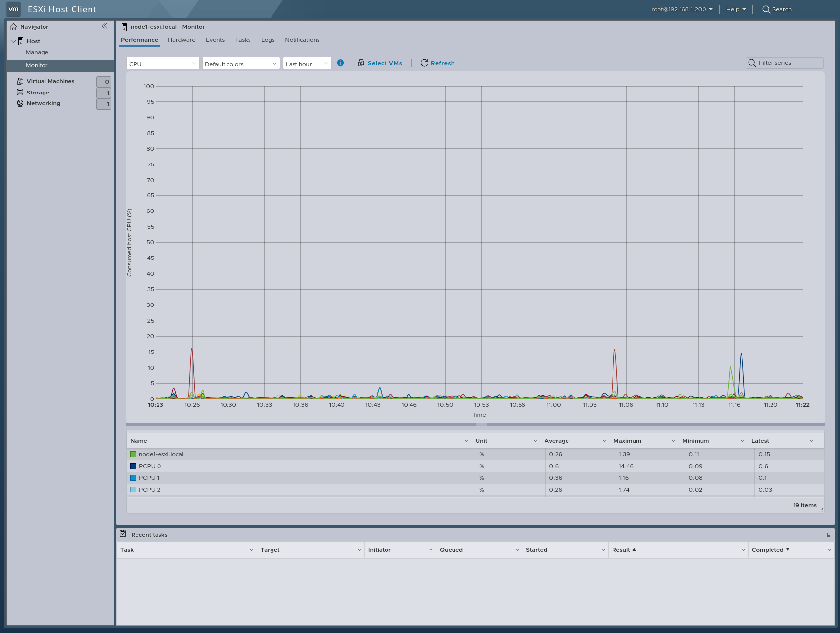Click the Search icon in the header
840x633 pixels.
(x=766, y=9)
